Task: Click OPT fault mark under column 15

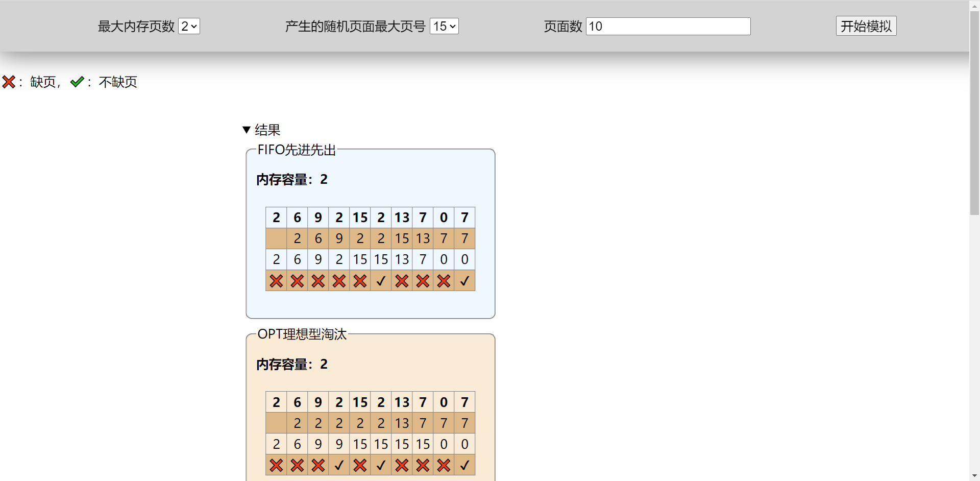Action: [360, 465]
